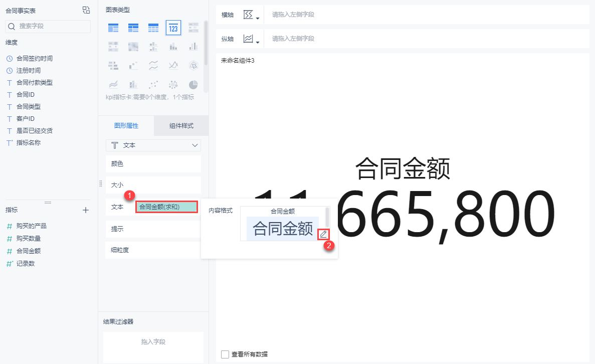Click the panel resize handle beside 大小
The width and height of the screenshot is (595, 364).
(x=101, y=184)
